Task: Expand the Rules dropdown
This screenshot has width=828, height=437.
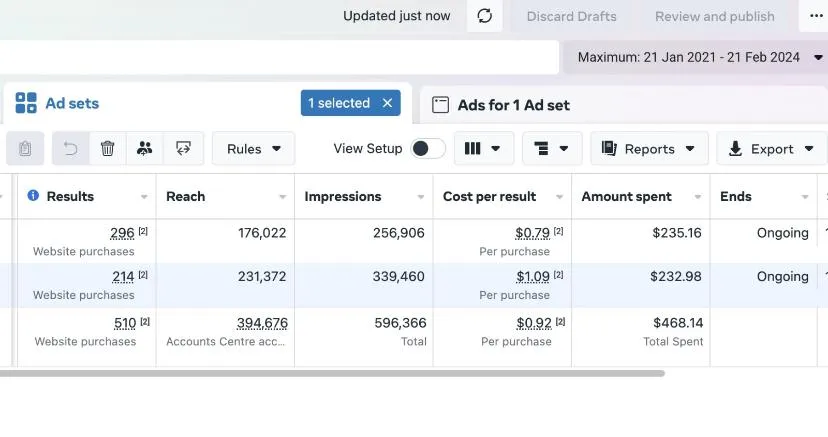Action: [253, 149]
